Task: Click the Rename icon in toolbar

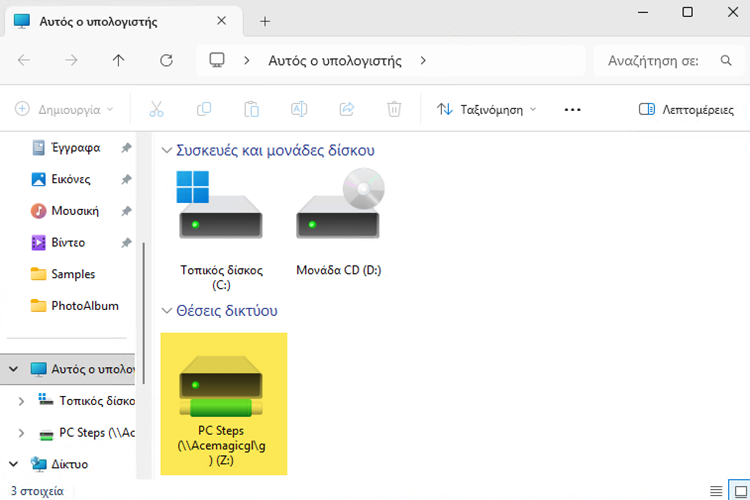Action: pyautogui.click(x=299, y=109)
